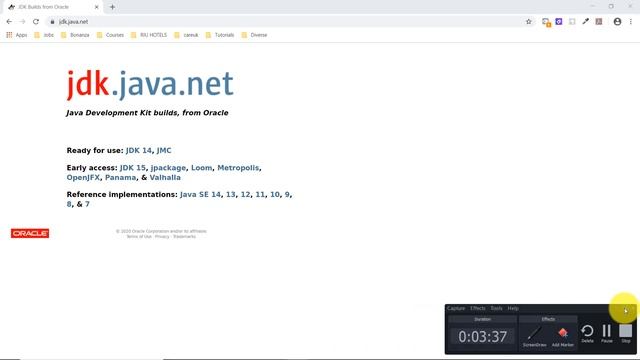Screen dimensions: 640x360
Task: Open the Panama link
Action: [x=120, y=178]
